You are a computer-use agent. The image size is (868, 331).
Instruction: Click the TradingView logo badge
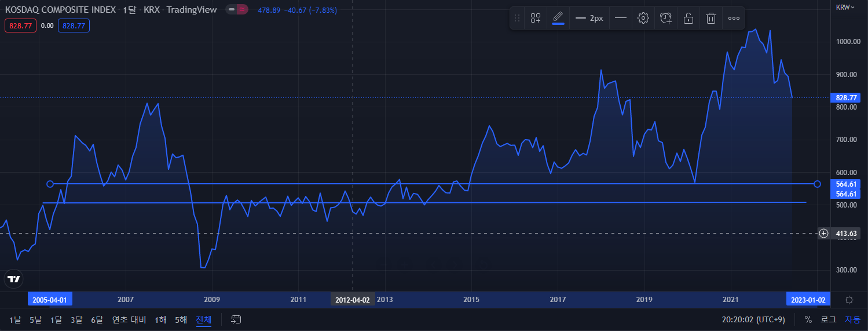pyautogui.click(x=13, y=279)
